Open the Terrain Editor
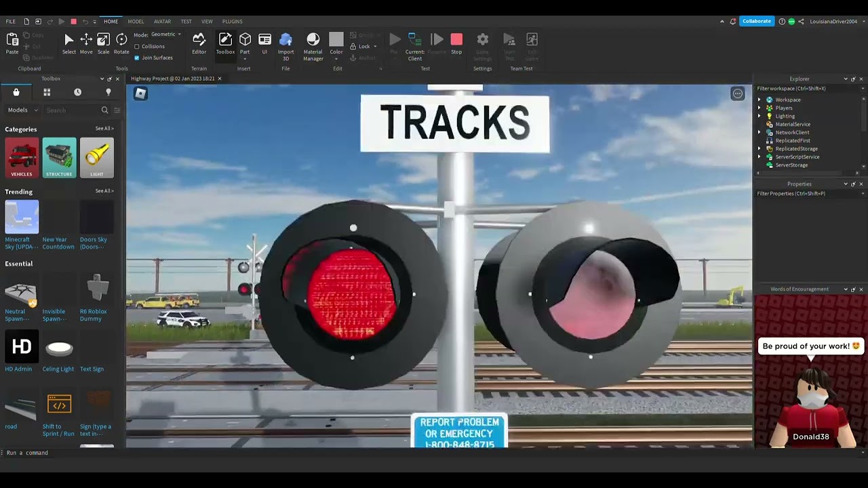868x488 pixels. click(x=199, y=44)
